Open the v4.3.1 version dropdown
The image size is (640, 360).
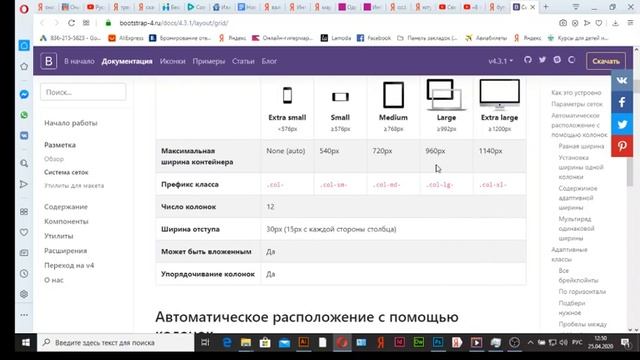click(500, 61)
